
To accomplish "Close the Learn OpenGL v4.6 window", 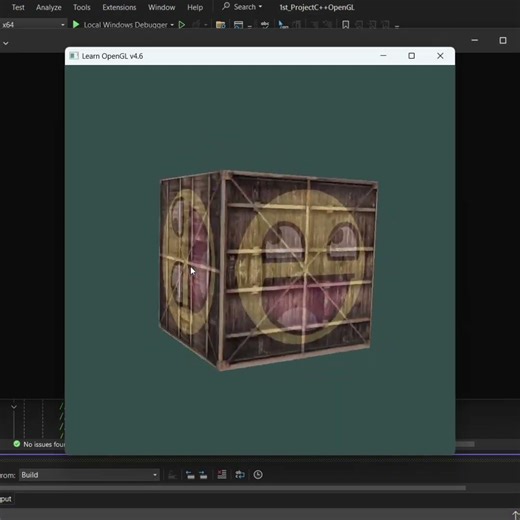I will click(x=440, y=56).
